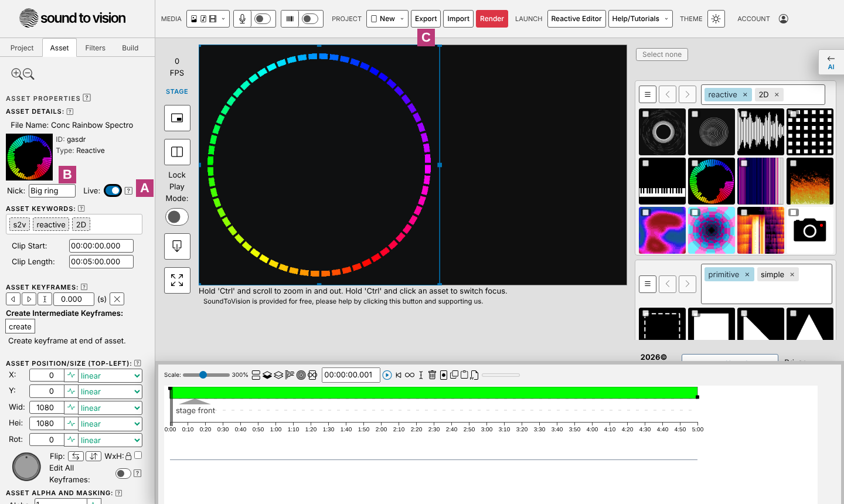844x504 pixels.
Task: Jump timeline to start
Action: (399, 375)
